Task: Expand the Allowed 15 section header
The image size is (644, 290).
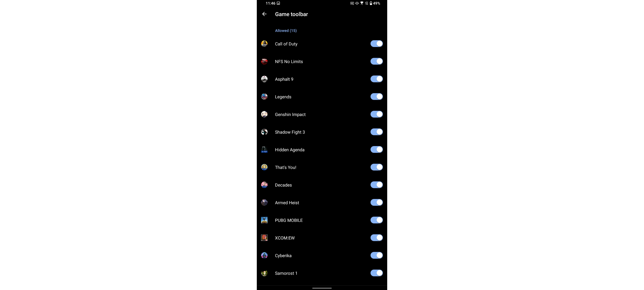Action: tap(286, 30)
